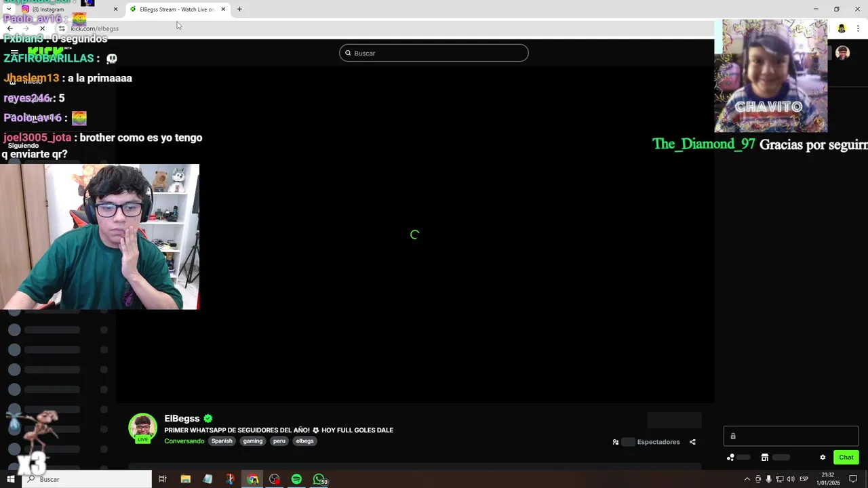
Task: Open Chrome from the taskbar
Action: click(x=252, y=479)
